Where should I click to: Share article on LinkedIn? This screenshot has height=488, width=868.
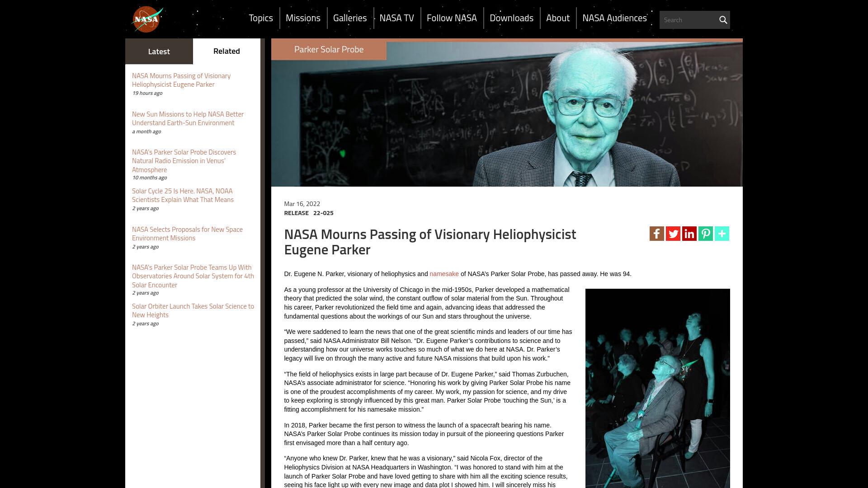click(689, 234)
